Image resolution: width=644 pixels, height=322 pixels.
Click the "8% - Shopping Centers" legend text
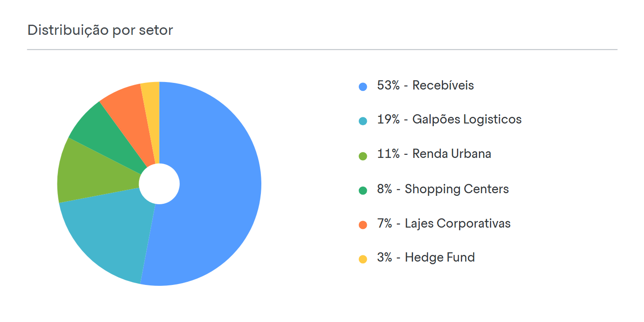[443, 189]
